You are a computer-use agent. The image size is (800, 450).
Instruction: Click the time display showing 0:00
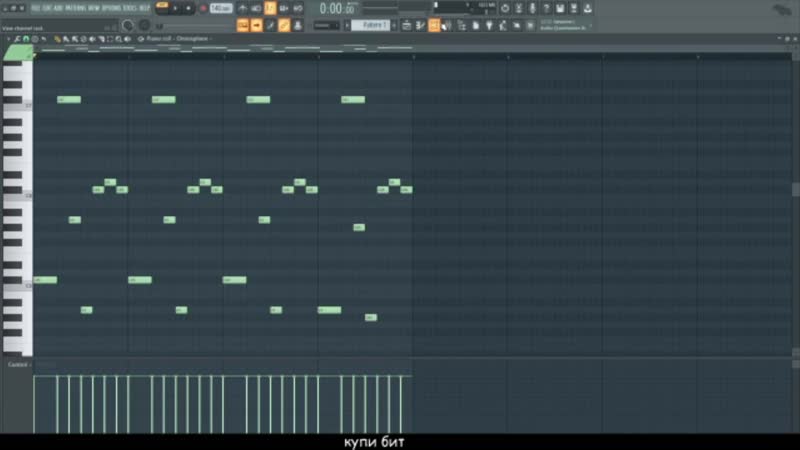pos(337,8)
